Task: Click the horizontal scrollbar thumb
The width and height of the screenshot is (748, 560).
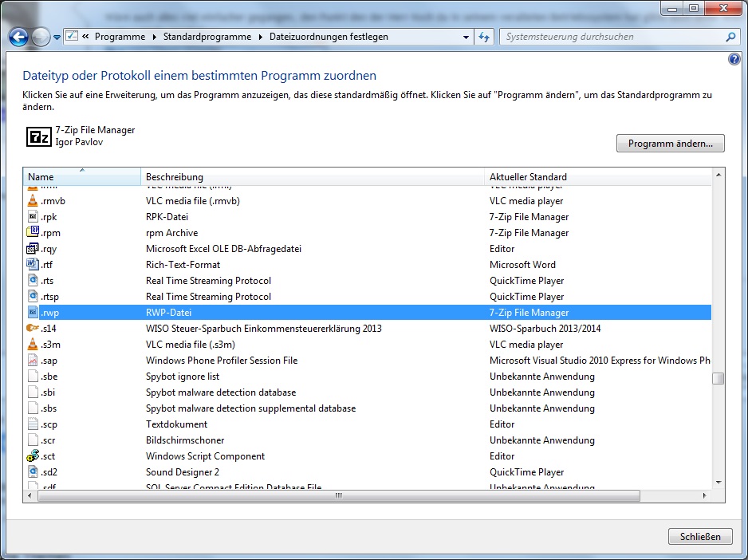Action: point(339,496)
